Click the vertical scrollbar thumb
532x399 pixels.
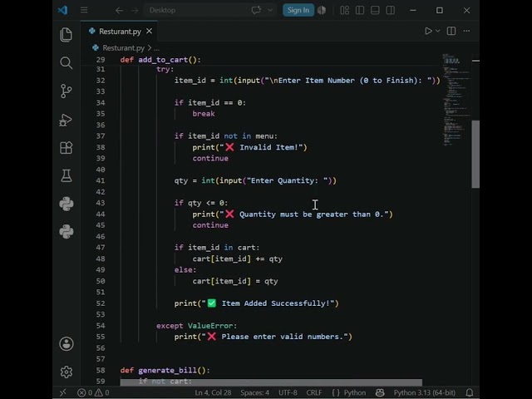point(475,154)
